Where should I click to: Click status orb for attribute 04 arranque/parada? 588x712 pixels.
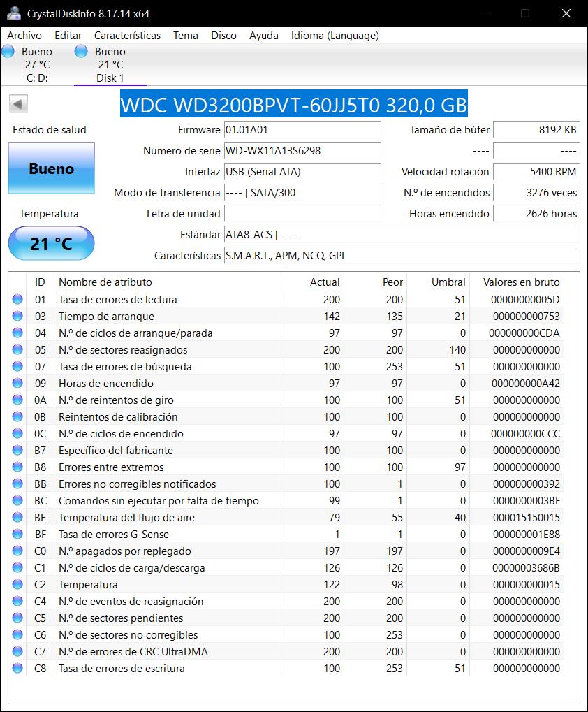[x=17, y=333]
